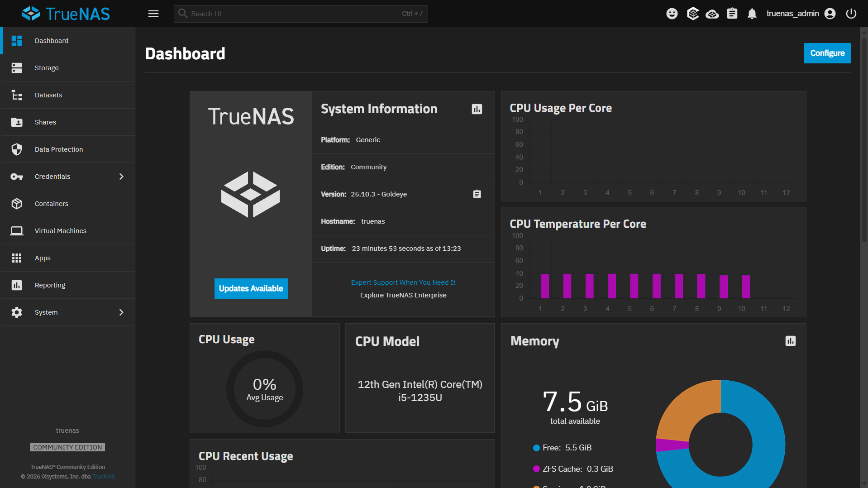Viewport: 868px width, 488px height.
Task: Open the TrueNAS status cube icon
Action: (x=693, y=14)
